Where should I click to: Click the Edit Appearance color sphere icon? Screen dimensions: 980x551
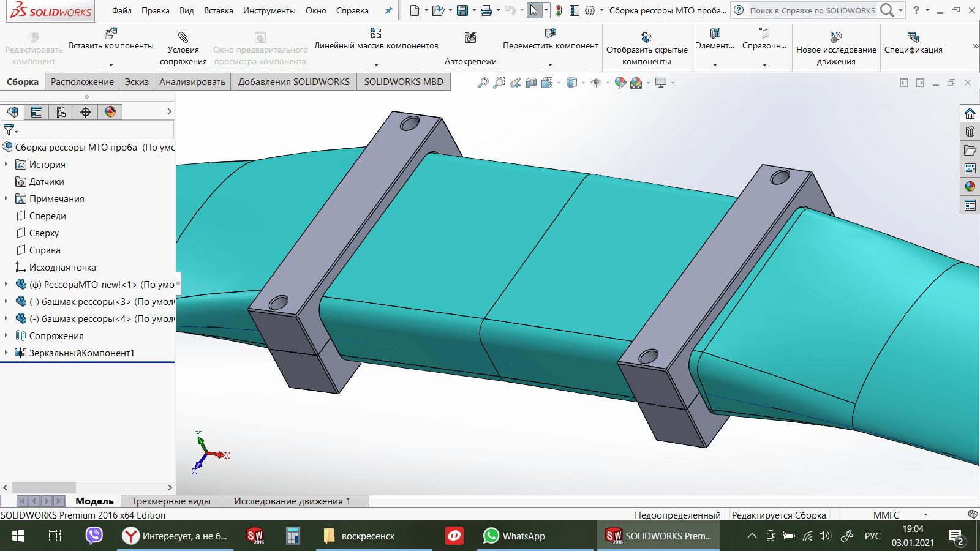pyautogui.click(x=620, y=83)
